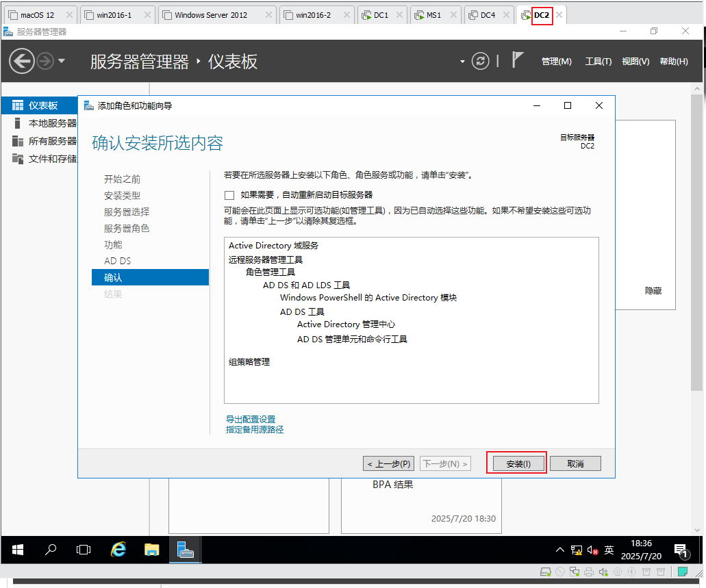706x588 pixels.
Task: Switch to the MS1 VM tab
Action: click(433, 15)
